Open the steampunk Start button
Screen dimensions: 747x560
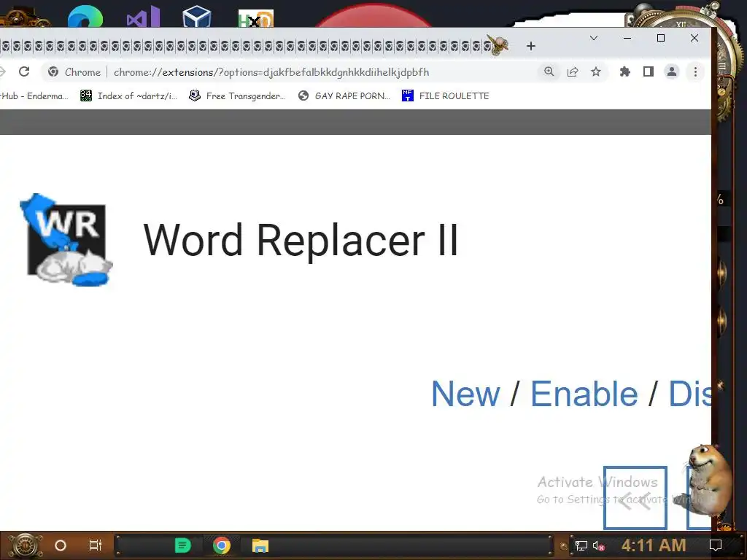point(25,545)
